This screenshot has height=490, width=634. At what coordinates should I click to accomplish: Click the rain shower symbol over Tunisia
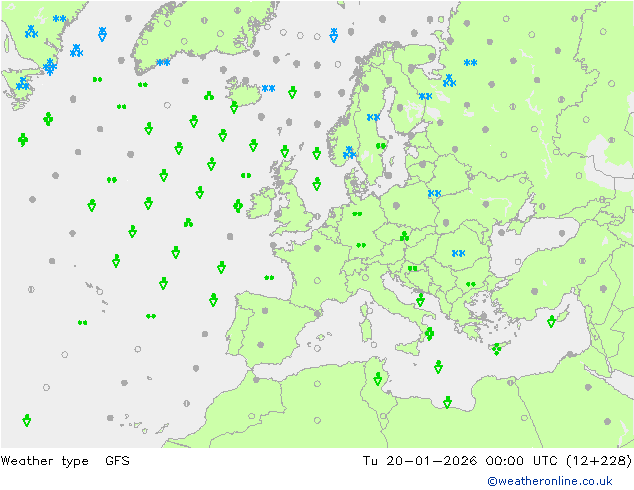tap(378, 379)
